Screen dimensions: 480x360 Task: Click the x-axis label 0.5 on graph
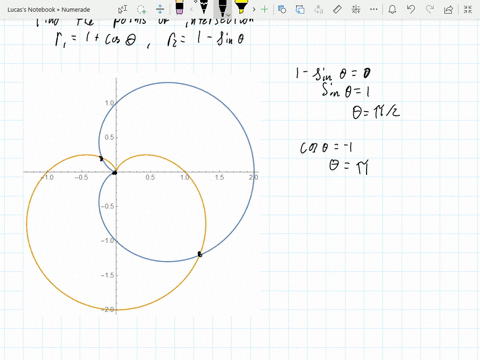(150, 177)
